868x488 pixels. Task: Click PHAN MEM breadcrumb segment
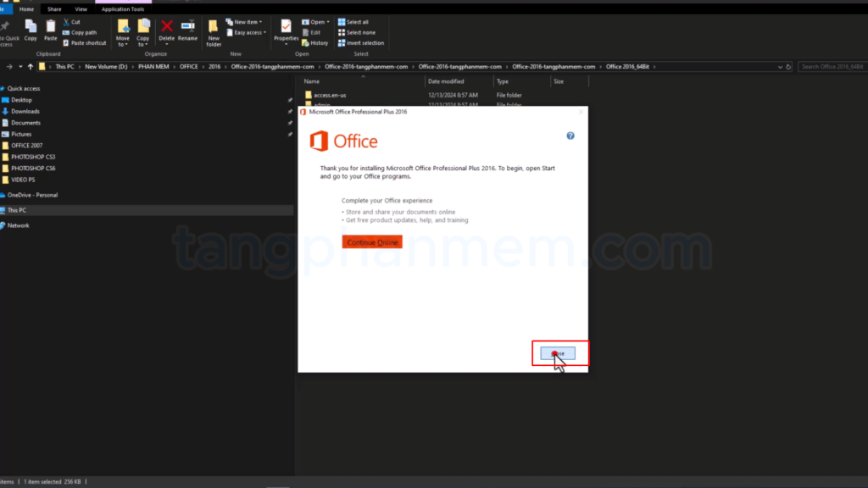153,66
